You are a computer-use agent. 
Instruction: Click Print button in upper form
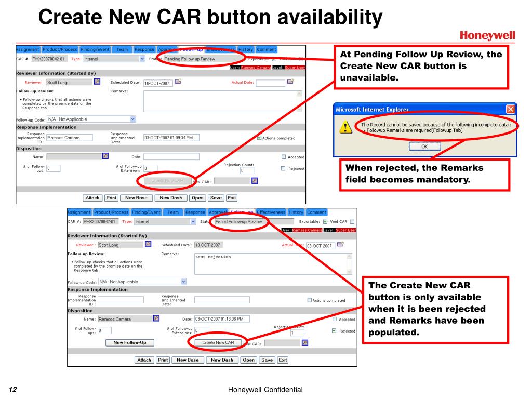(x=111, y=198)
